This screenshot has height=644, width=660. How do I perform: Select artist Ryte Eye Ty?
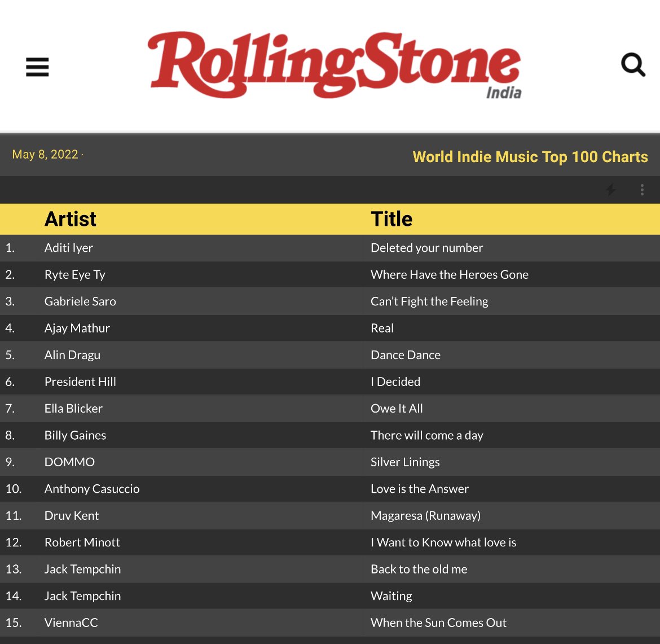(75, 275)
